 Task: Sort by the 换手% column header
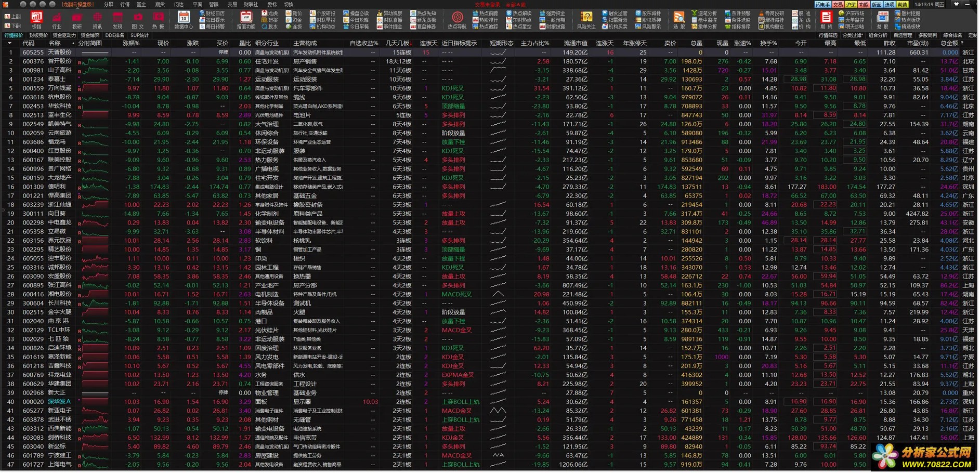768,43
